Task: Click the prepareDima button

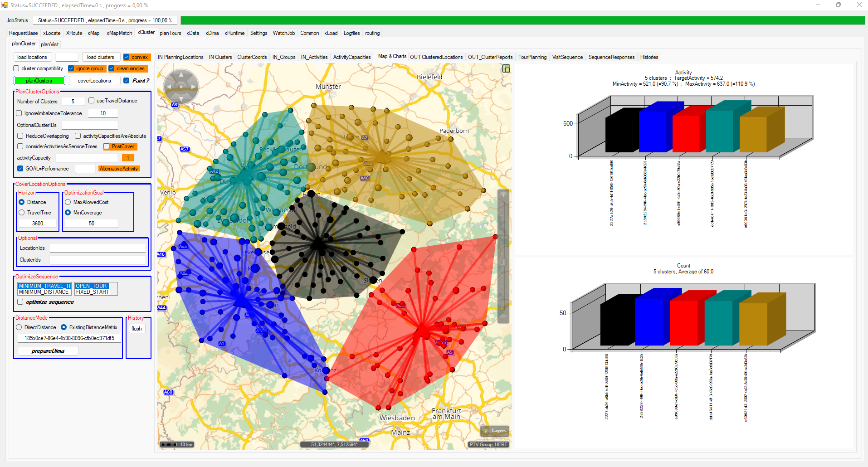Action: pyautogui.click(x=48, y=351)
